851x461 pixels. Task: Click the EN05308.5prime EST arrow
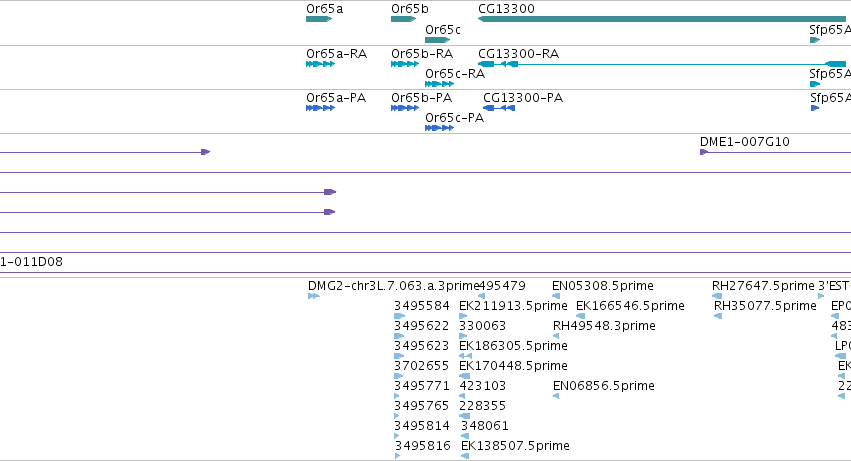coord(556,296)
